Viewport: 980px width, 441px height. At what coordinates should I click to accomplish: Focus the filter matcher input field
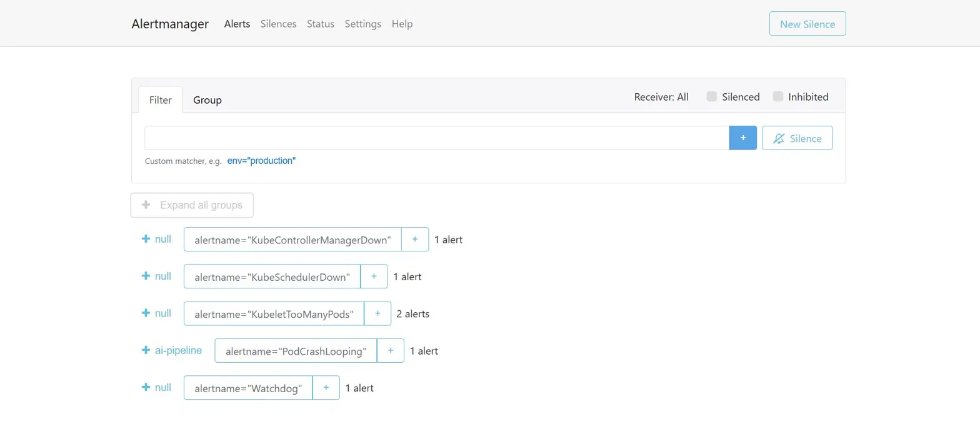tap(437, 138)
